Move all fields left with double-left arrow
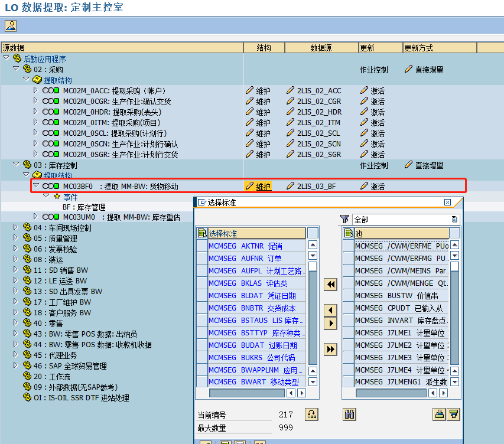The width and height of the screenshot is (504, 444). coord(330,285)
